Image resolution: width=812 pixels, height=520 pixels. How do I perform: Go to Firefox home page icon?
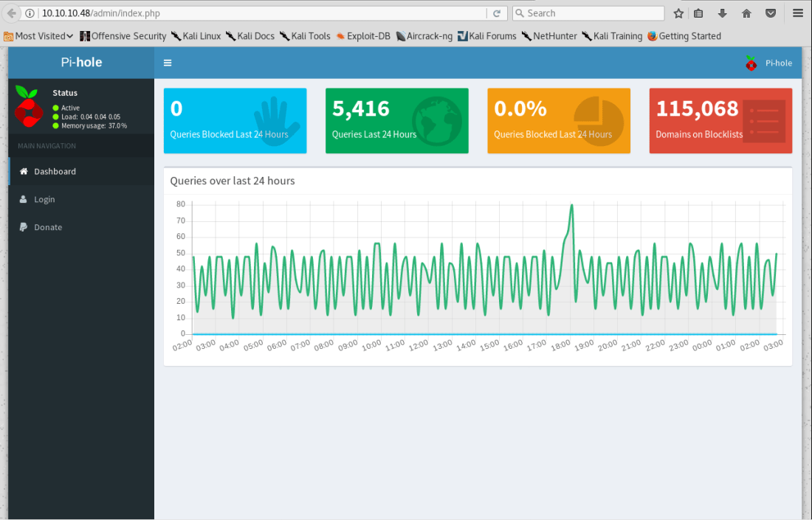746,13
